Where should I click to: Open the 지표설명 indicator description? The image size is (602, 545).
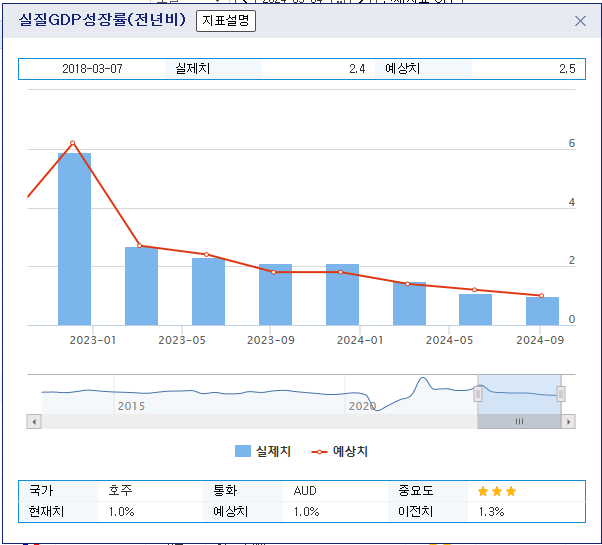click(226, 21)
